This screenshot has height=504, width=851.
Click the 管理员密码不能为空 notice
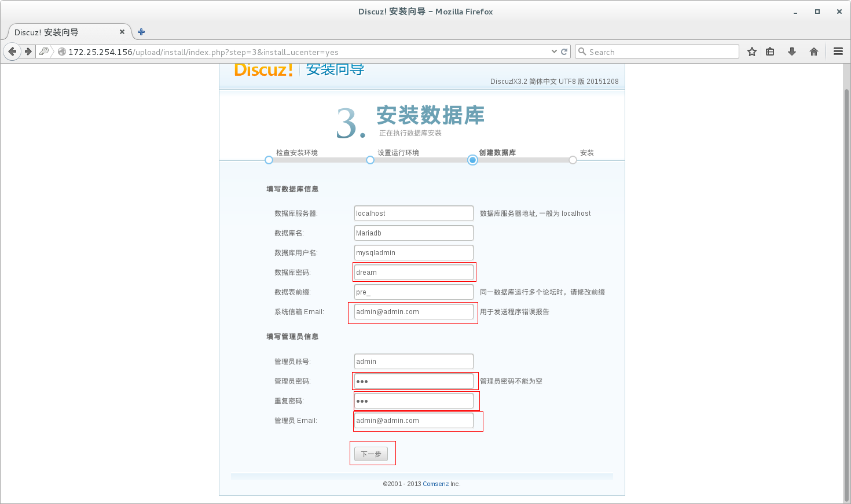(x=511, y=381)
